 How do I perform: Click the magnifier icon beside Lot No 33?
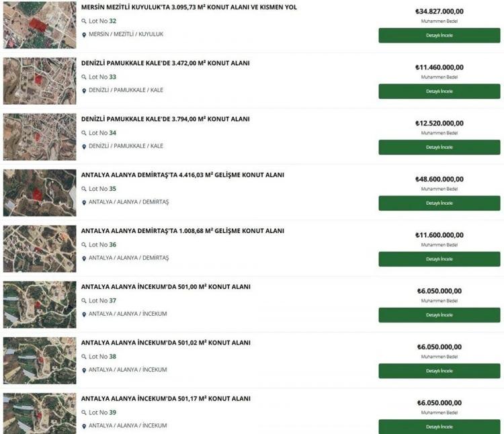click(x=84, y=77)
